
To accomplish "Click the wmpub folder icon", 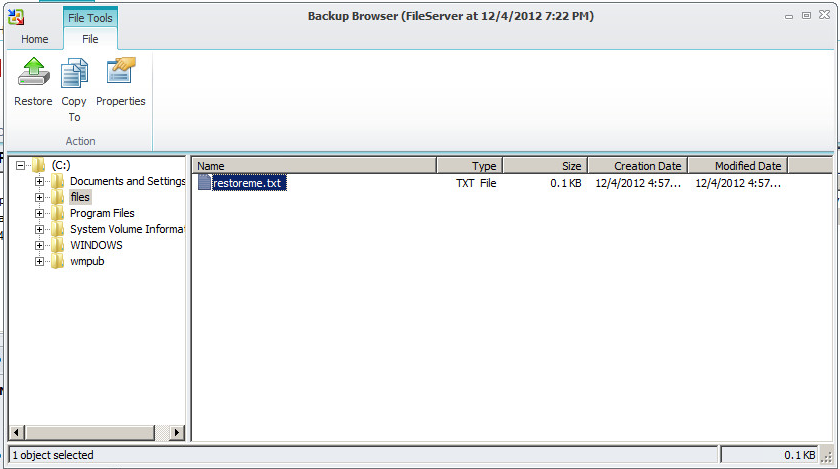I will coord(57,262).
